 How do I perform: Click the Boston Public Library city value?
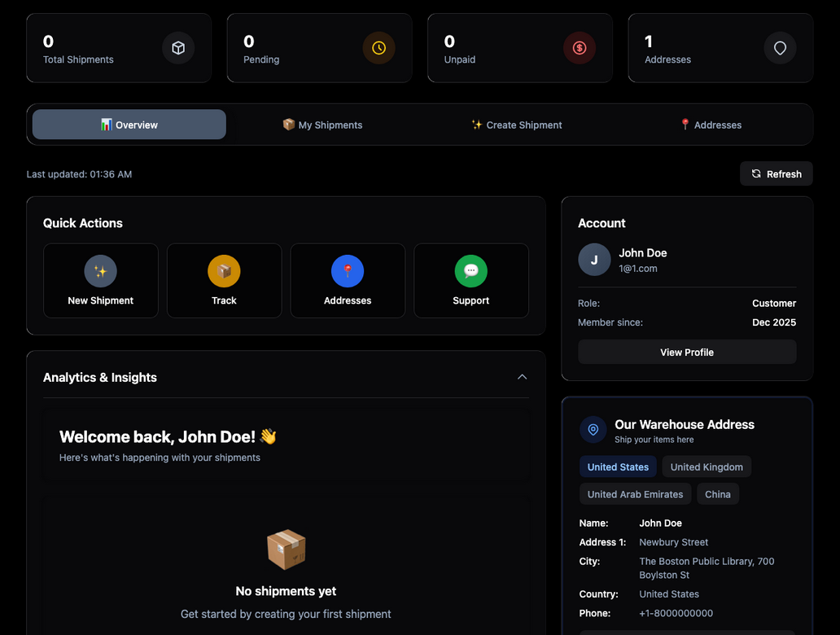pyautogui.click(x=707, y=568)
